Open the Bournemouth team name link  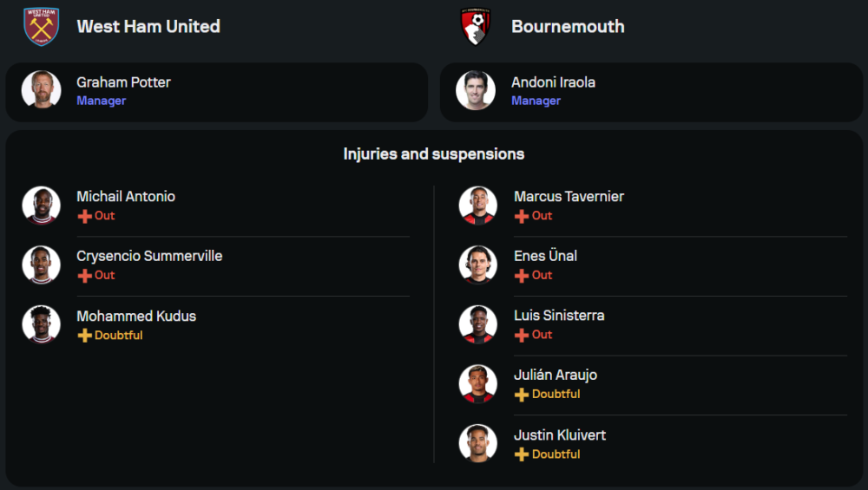click(x=568, y=27)
